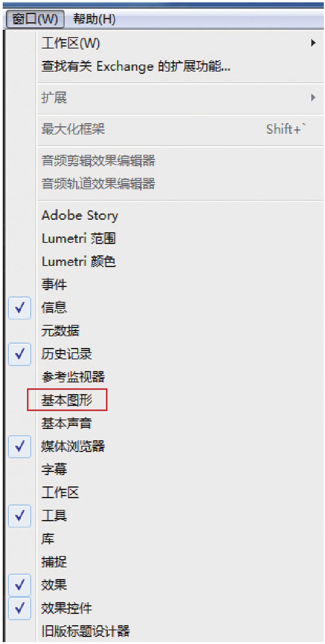Show the 字幕 panel
Screen dimensions: 325x644
coord(54,469)
